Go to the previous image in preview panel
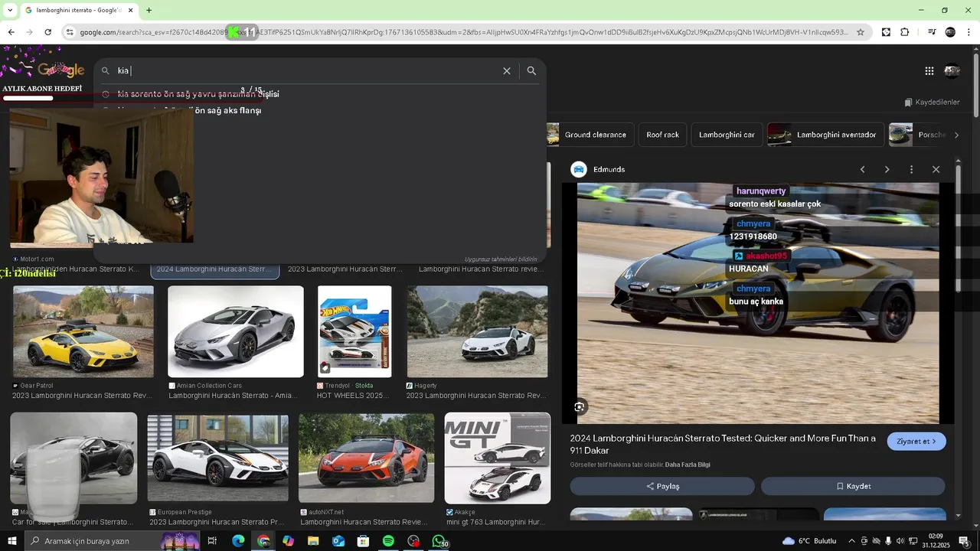This screenshot has width=980, height=551. click(x=862, y=169)
